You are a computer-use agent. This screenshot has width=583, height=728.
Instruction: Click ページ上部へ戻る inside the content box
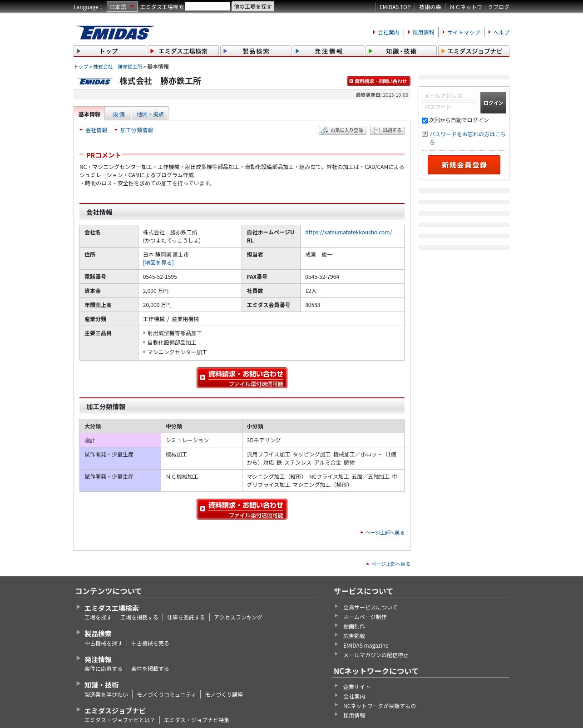click(385, 533)
